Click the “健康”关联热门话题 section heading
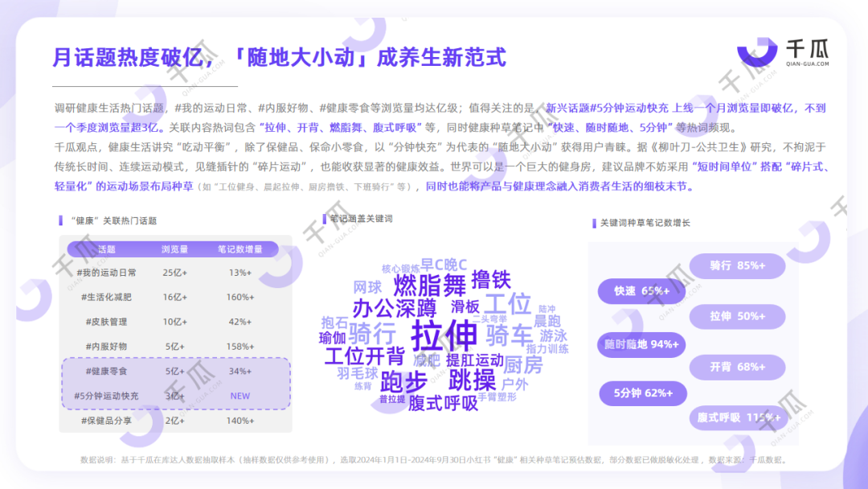Screen dimensions: 868x489 pyautogui.click(x=113, y=220)
